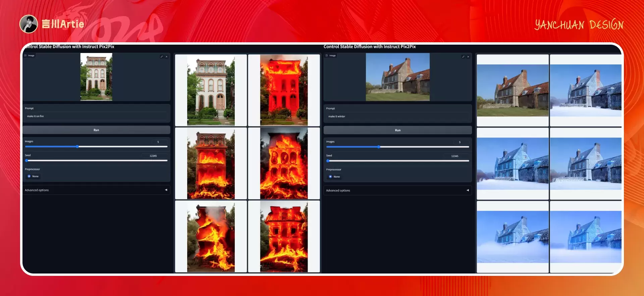Click the Image label icon on right panel
The width and height of the screenshot is (644, 296).
point(327,55)
